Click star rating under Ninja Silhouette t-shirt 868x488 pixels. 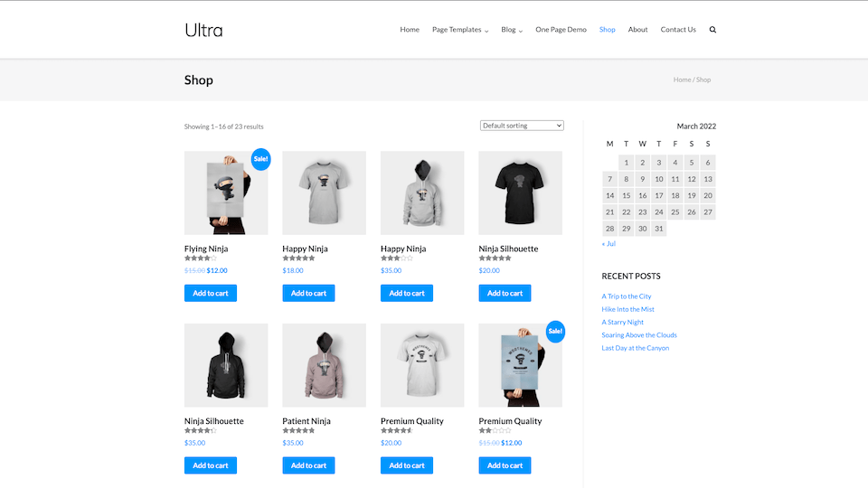click(495, 258)
